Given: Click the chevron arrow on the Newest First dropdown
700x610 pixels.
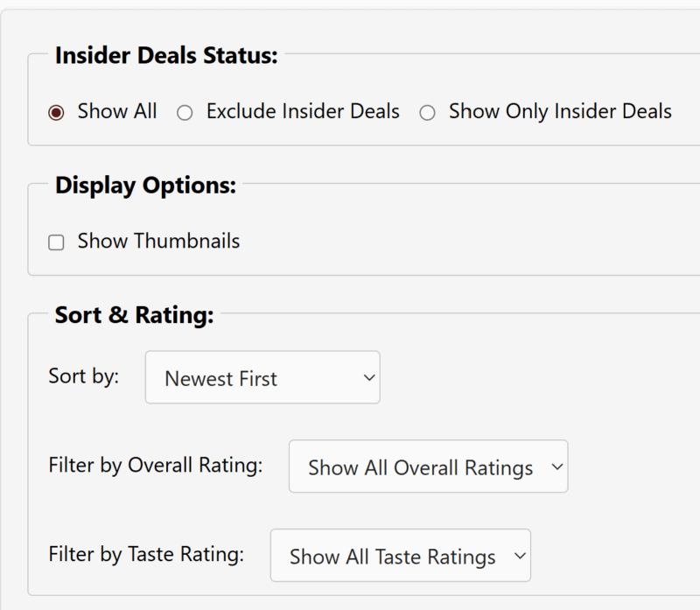Looking at the screenshot, I should 368,378.
